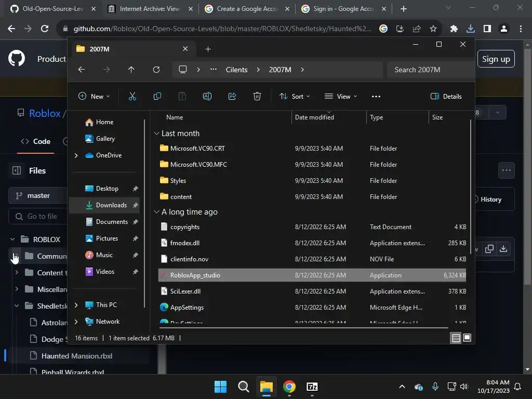The width and height of the screenshot is (532, 399).
Task: Click the Share icon in Explorer toolbar
Action: (232, 96)
